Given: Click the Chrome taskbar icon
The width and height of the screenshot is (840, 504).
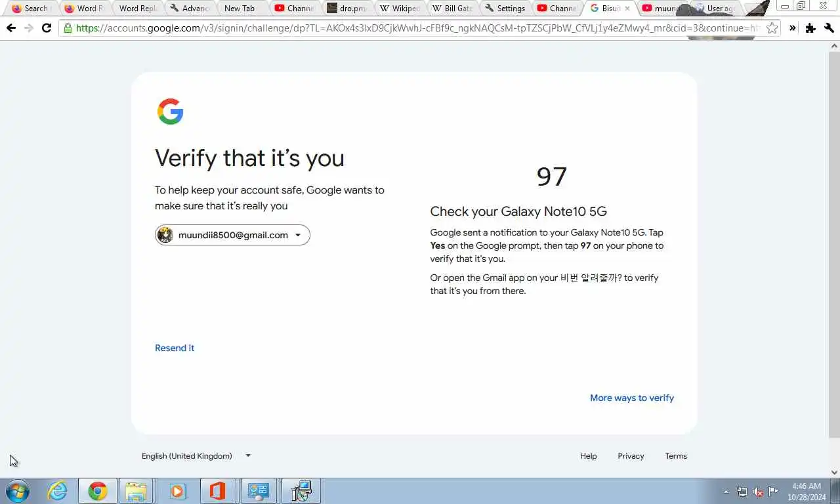Looking at the screenshot, I should 98,491.
